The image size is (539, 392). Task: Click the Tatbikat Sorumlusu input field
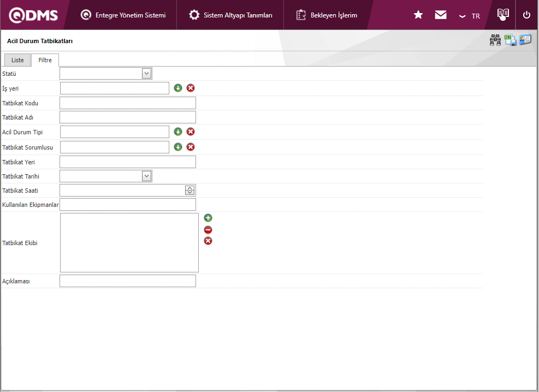[x=115, y=147]
